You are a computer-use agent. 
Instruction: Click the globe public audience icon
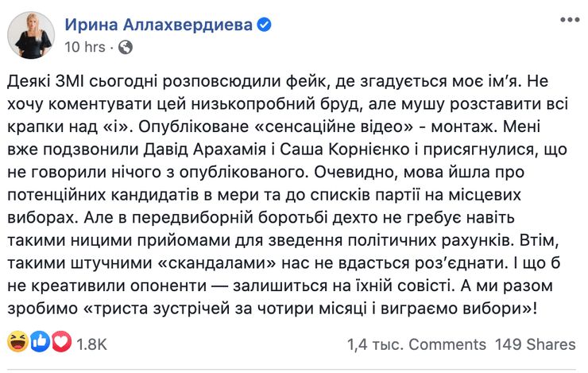pos(125,47)
